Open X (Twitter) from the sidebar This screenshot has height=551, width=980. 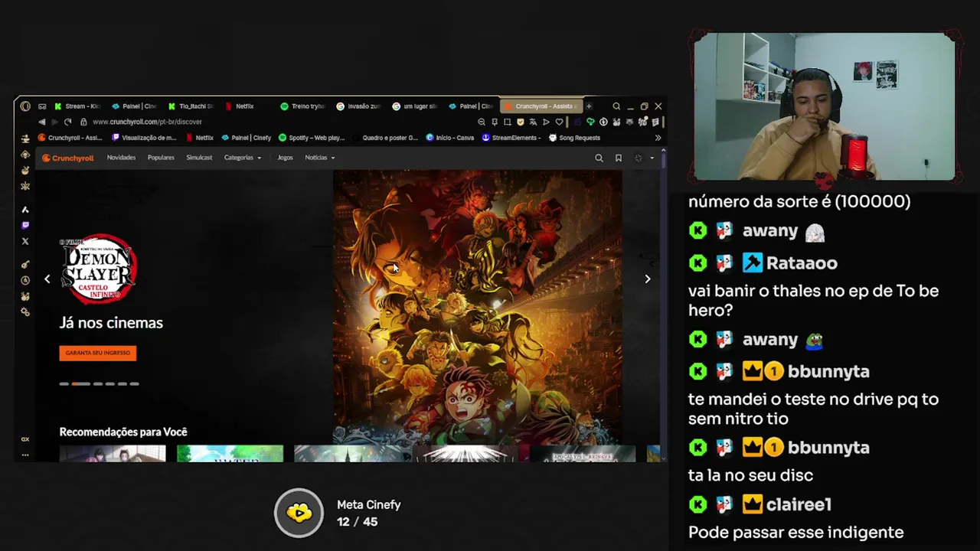(25, 241)
